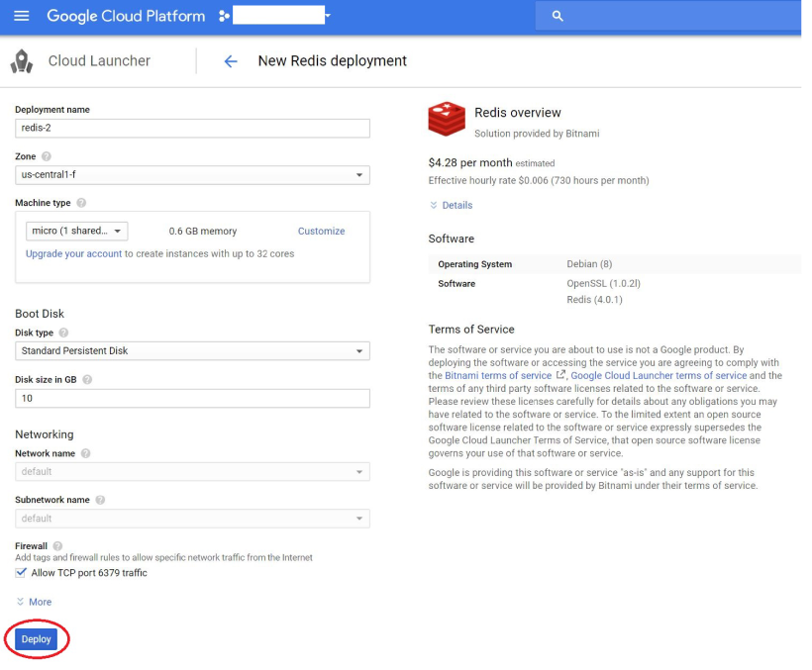Click the search magnifier icon
The width and height of the screenshot is (812, 670).
point(558,16)
